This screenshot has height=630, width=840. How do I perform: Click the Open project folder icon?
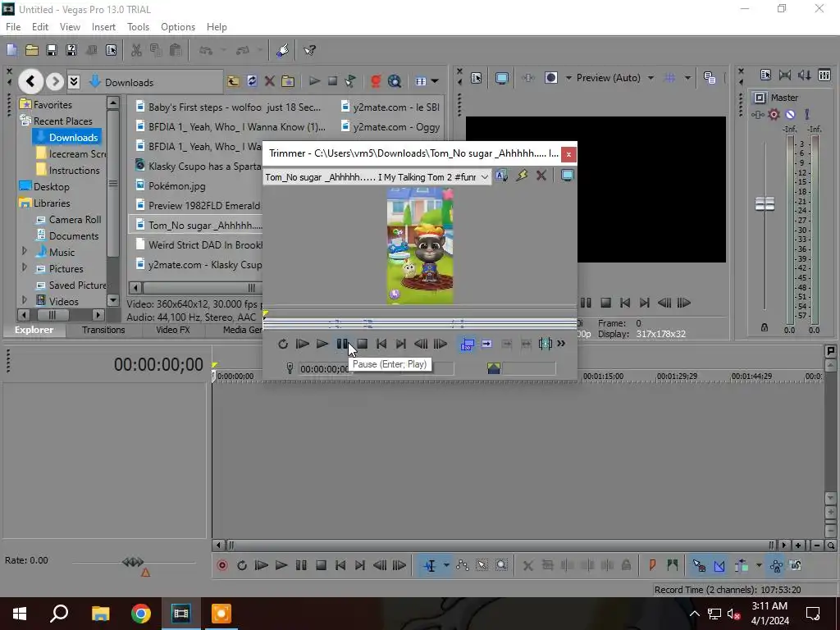(x=32, y=50)
